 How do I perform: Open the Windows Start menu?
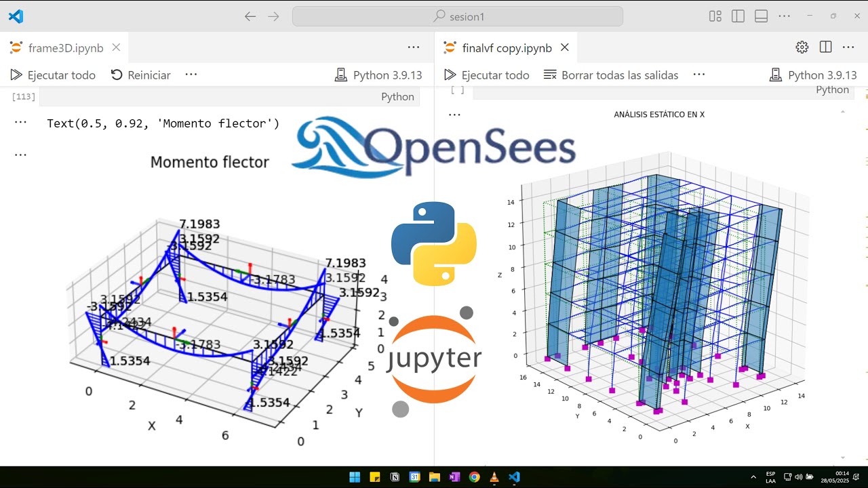(x=355, y=477)
